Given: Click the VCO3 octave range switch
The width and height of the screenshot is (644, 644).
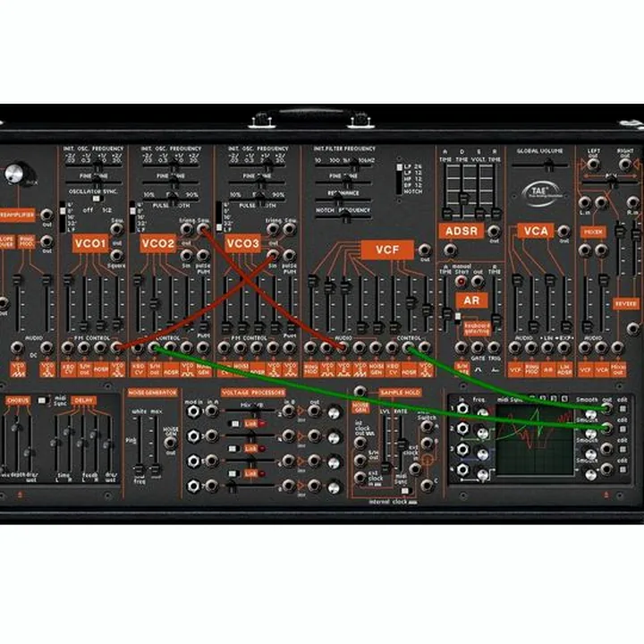Looking at the screenshot, I should [x=219, y=216].
